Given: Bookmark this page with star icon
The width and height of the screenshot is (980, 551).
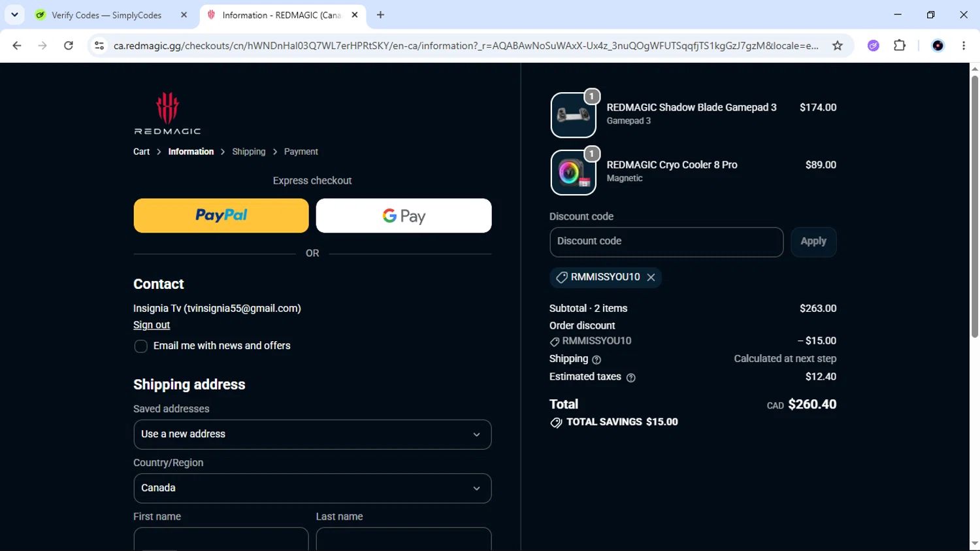Looking at the screenshot, I should [838, 46].
